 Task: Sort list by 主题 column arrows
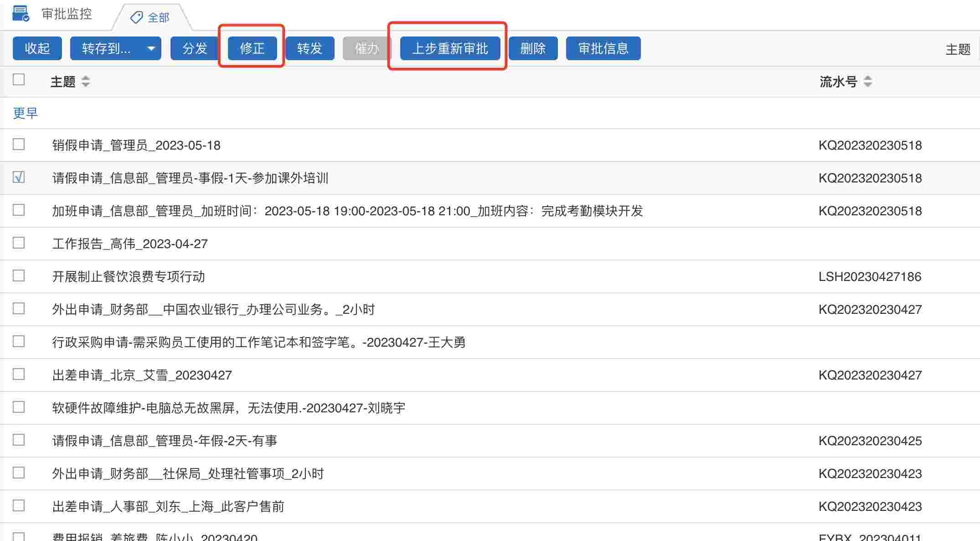(x=85, y=82)
